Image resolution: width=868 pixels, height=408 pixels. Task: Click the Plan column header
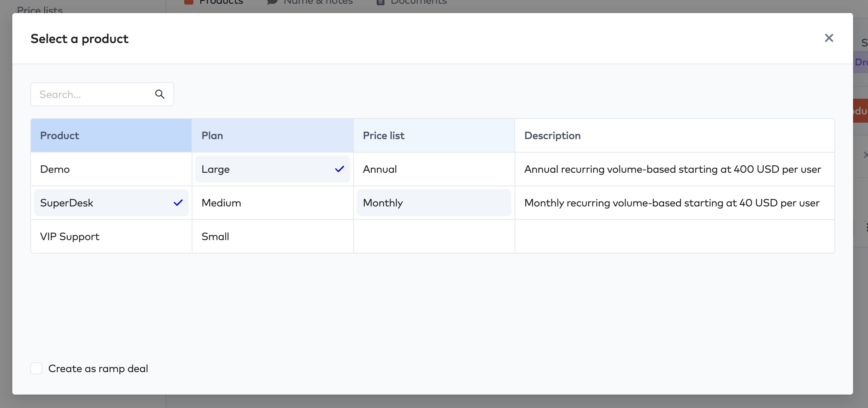click(x=273, y=135)
